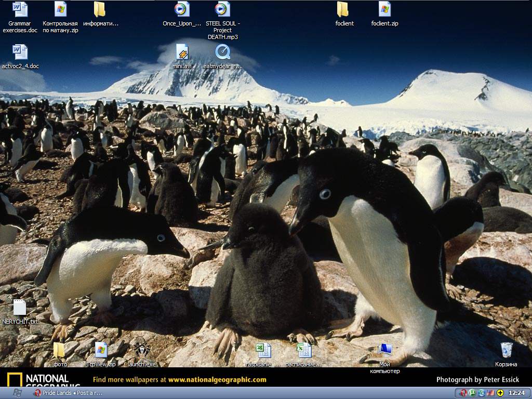Switch to Pride Lands taskbar window
532x399 pixels.
69,393
